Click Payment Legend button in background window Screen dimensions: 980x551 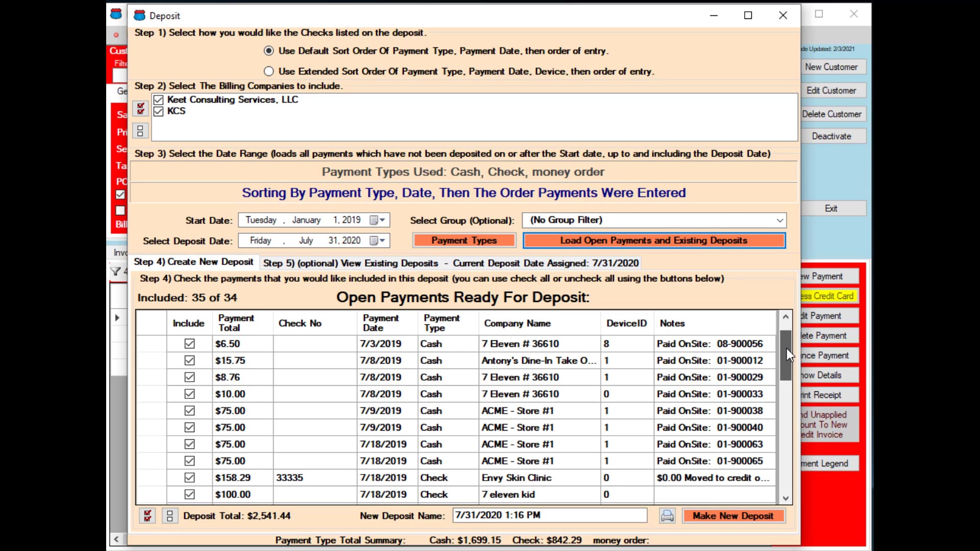829,463
